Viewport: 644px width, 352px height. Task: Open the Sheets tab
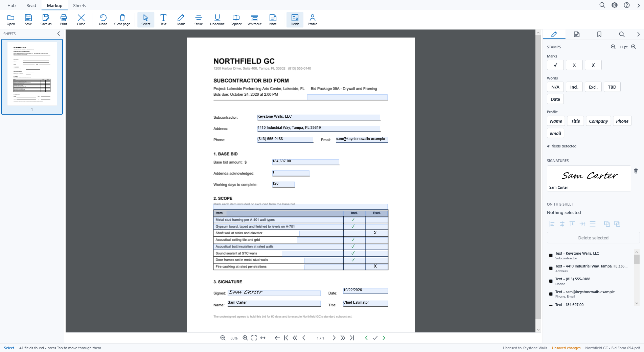point(79,5)
